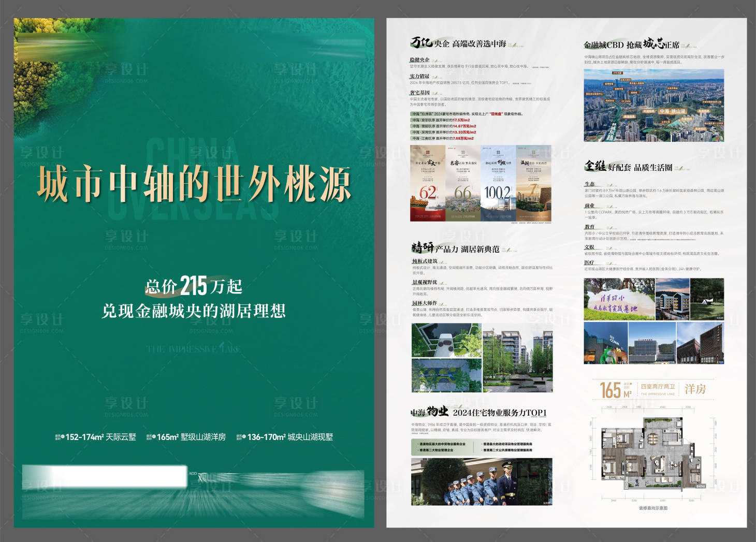
Task: Click the white hospital building photo
Action: [x=652, y=343]
